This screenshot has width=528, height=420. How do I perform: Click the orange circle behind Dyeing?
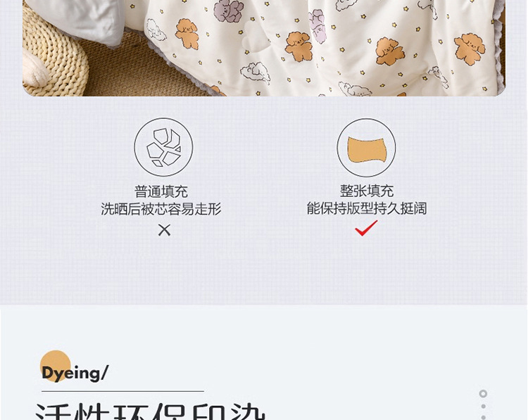tap(56, 366)
